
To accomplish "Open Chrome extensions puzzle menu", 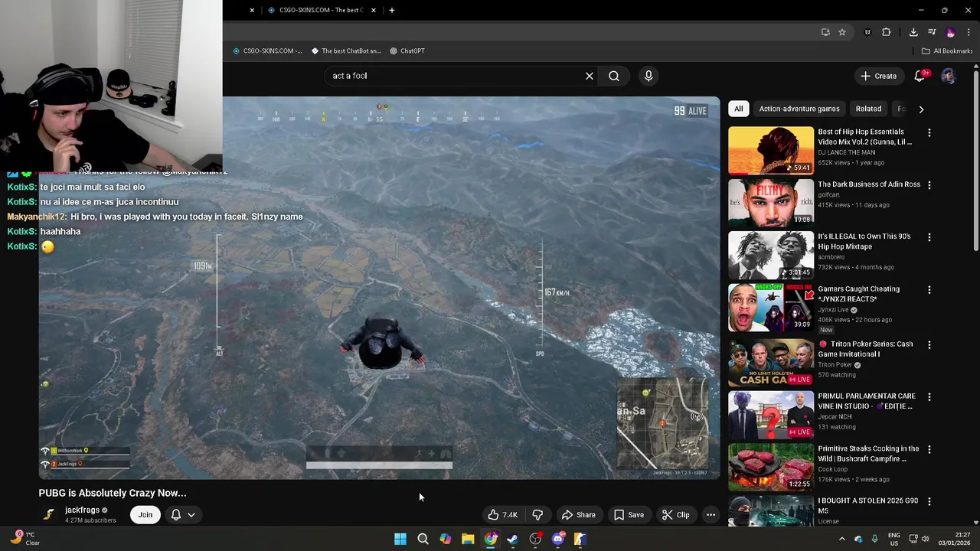I will (887, 32).
